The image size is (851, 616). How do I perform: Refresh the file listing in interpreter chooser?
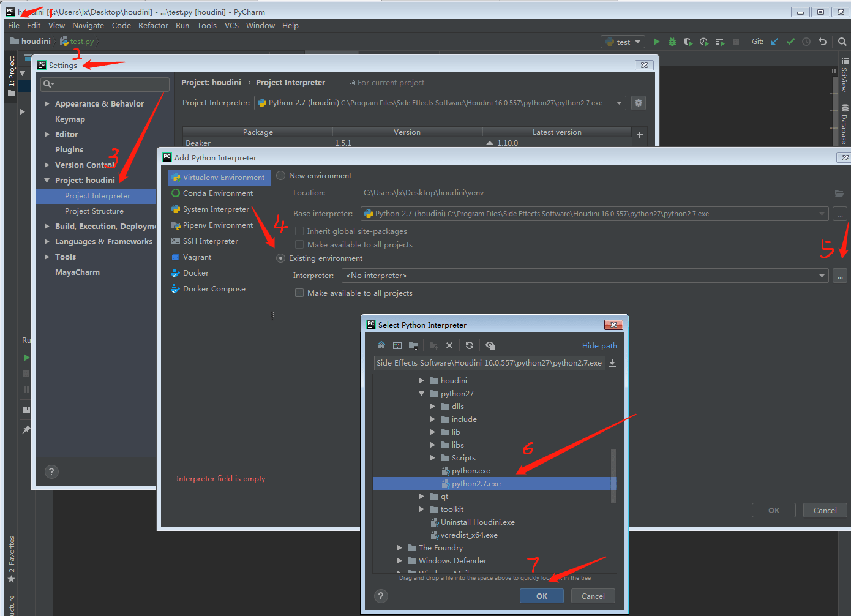click(470, 345)
